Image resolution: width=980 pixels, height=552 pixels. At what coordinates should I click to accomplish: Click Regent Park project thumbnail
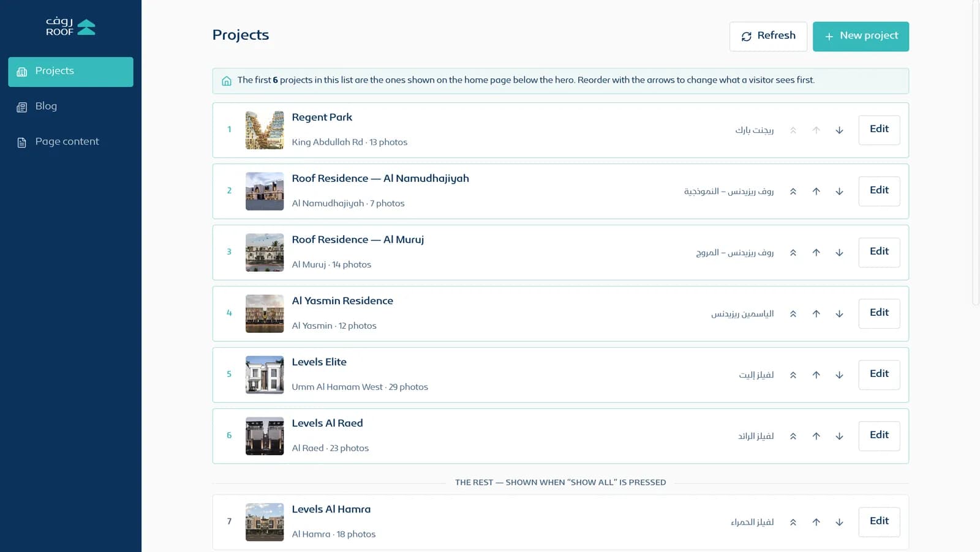265,130
